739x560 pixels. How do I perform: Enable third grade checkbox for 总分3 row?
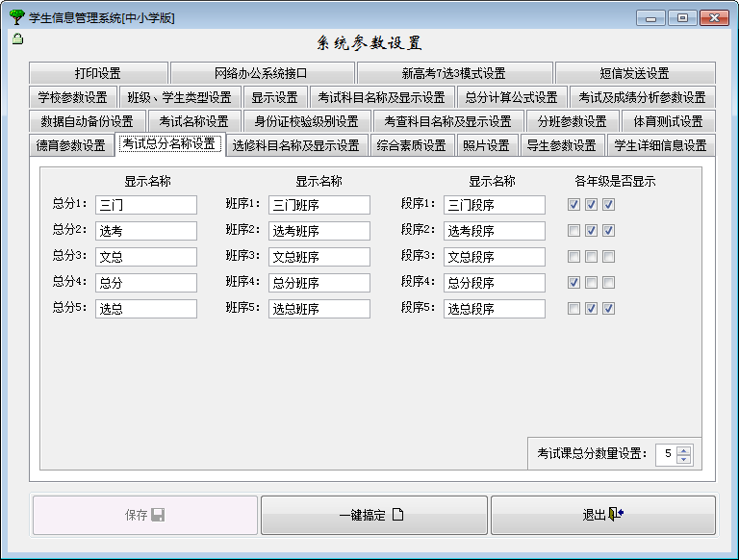coord(609,257)
